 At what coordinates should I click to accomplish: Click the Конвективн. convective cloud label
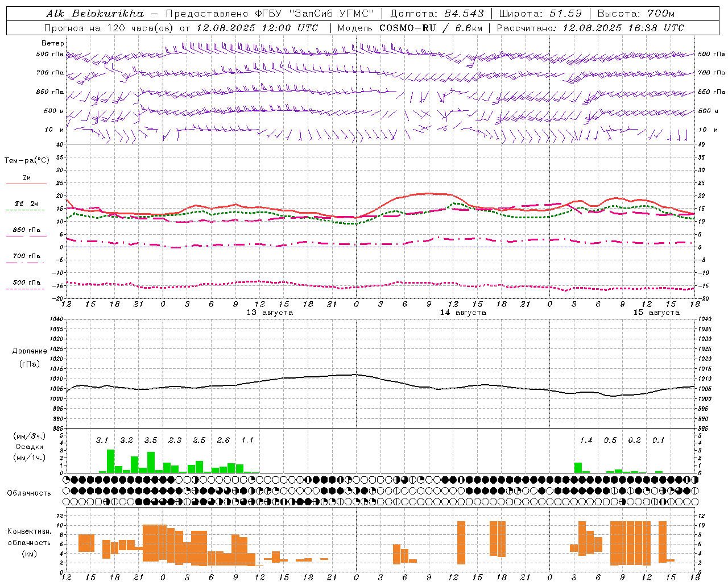click(x=30, y=531)
